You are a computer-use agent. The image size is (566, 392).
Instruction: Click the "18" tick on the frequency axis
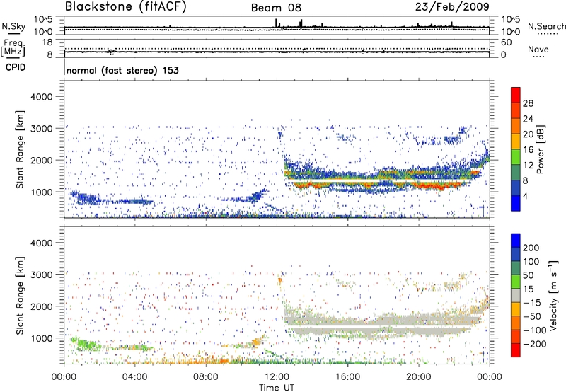[47, 42]
